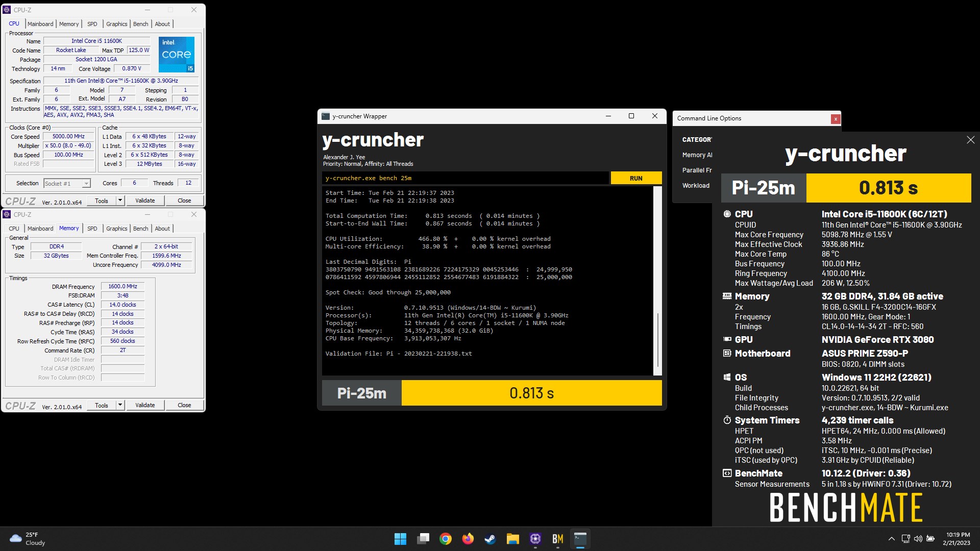This screenshot has height=551, width=980.
Task: Switch to CPU tab in bottom CPU-Z window
Action: click(14, 229)
